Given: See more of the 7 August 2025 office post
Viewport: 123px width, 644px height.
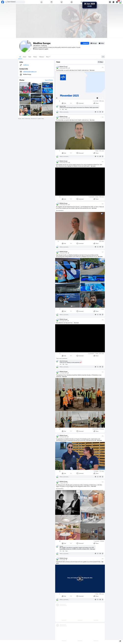Looking at the screenshot, I should click(x=93, y=486).
